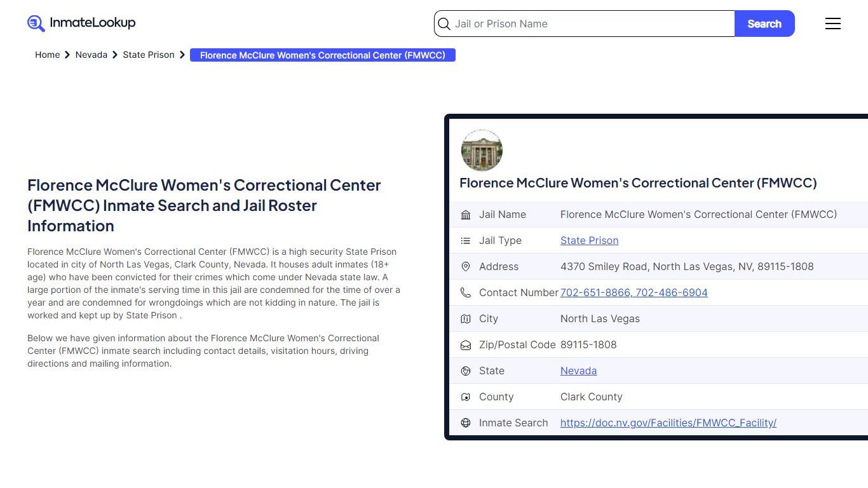
Task: Focus the Jail or Prison Name search field
Action: point(585,24)
